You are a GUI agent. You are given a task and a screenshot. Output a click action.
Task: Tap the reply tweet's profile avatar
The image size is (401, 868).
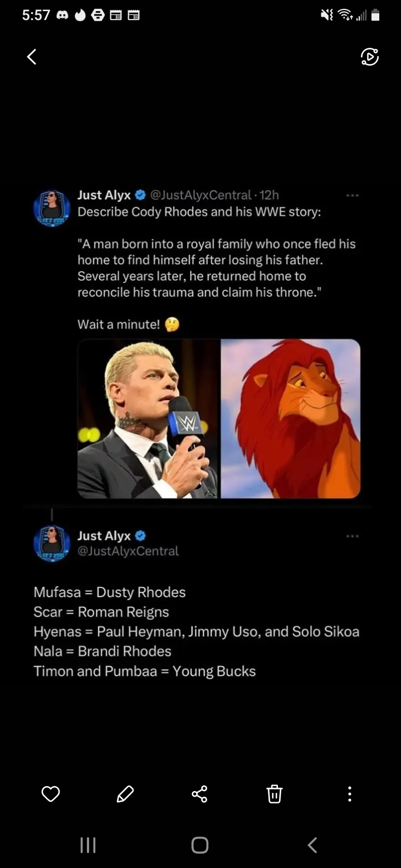pyautogui.click(x=52, y=543)
